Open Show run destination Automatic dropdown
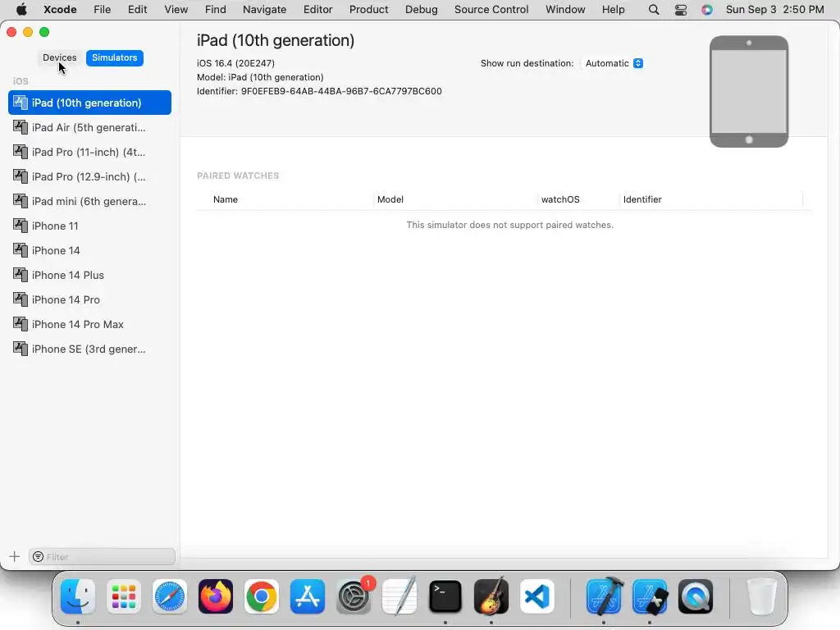Screen dimensions: 840x630 (614, 63)
